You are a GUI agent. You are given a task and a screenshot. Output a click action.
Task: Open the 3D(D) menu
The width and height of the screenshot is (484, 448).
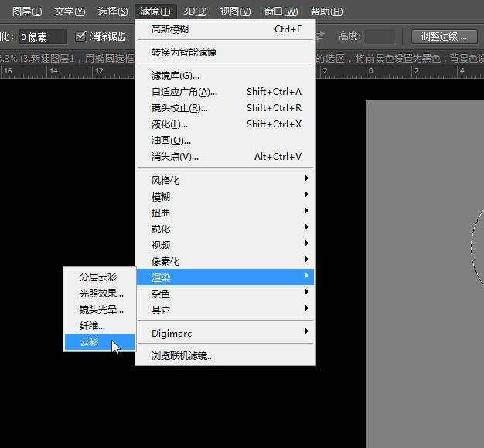click(195, 12)
